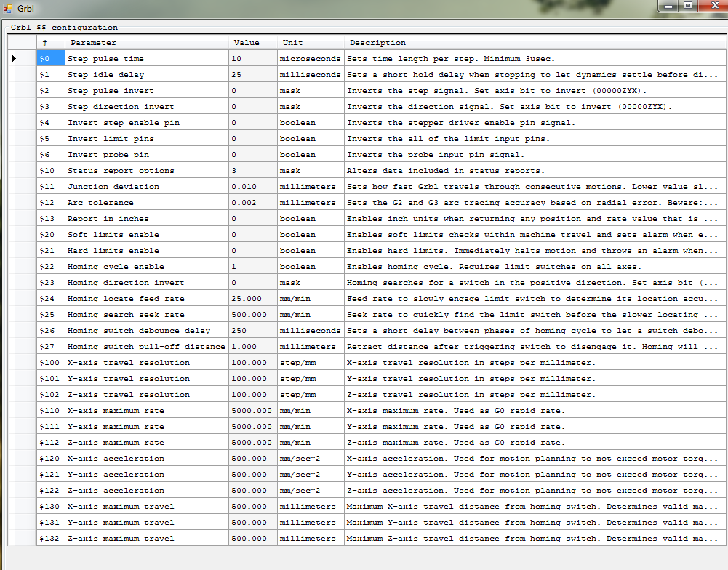The image size is (728, 570).
Task: Select the Step pulse time value cell
Action: (x=252, y=59)
